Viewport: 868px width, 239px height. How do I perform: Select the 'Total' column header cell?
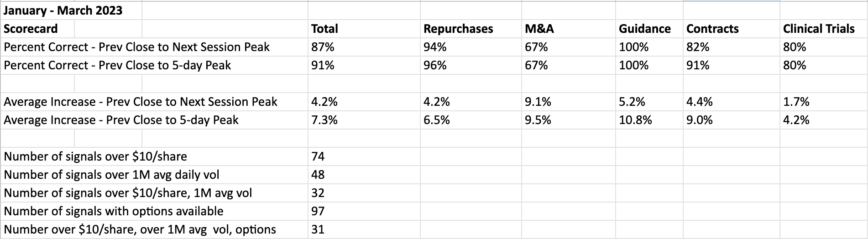[x=324, y=29]
